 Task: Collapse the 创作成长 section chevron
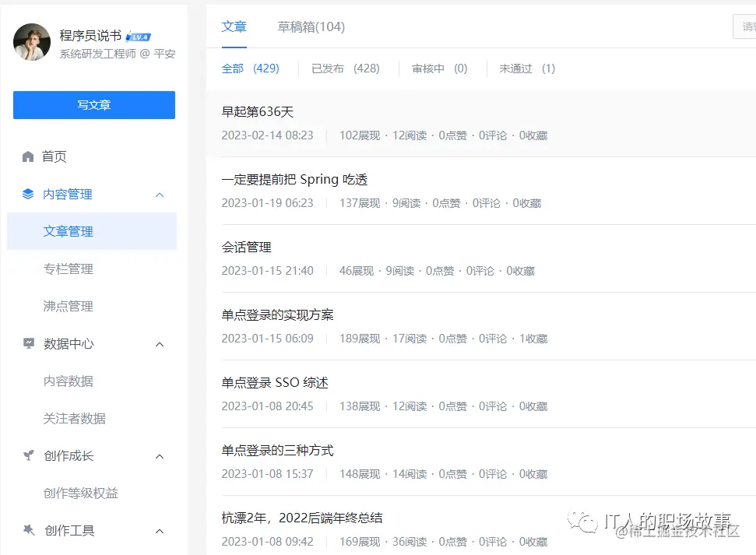(x=160, y=456)
